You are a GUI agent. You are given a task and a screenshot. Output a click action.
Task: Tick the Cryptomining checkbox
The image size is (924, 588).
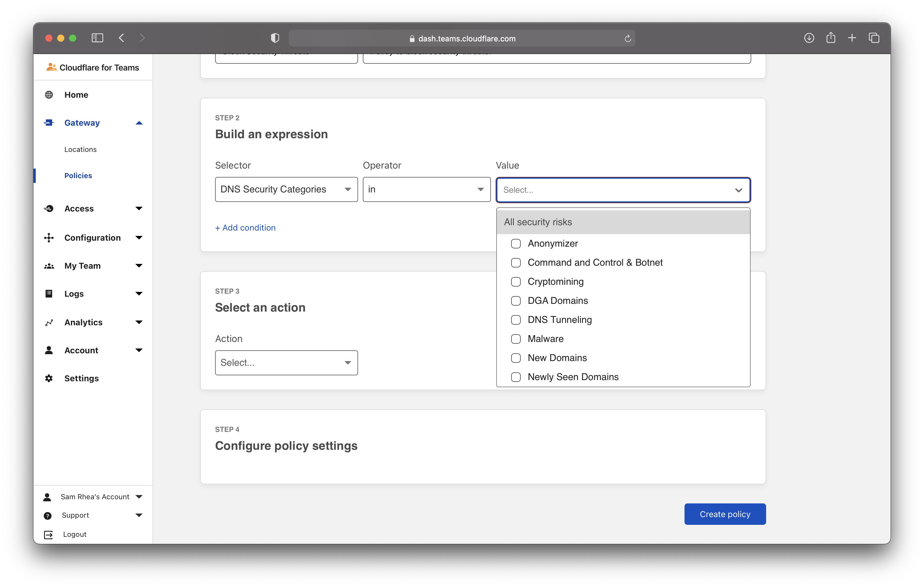[516, 282]
